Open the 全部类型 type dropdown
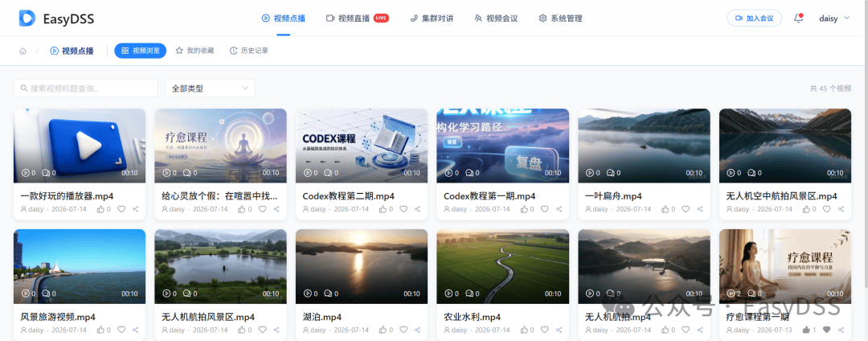This screenshot has height=341, width=868. 210,88
